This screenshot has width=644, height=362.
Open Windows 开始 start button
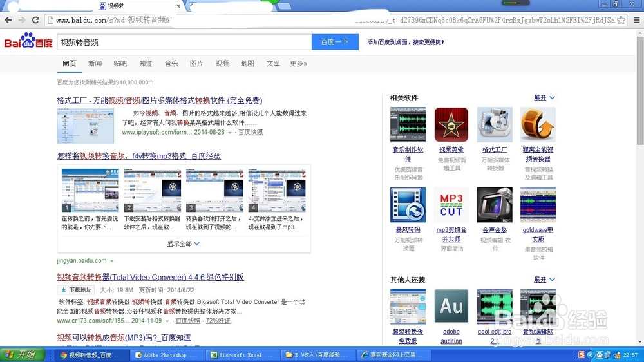point(23,355)
